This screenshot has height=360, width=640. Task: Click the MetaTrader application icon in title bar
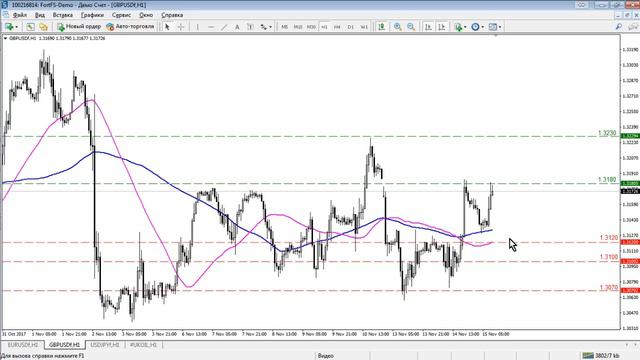pos(4,5)
